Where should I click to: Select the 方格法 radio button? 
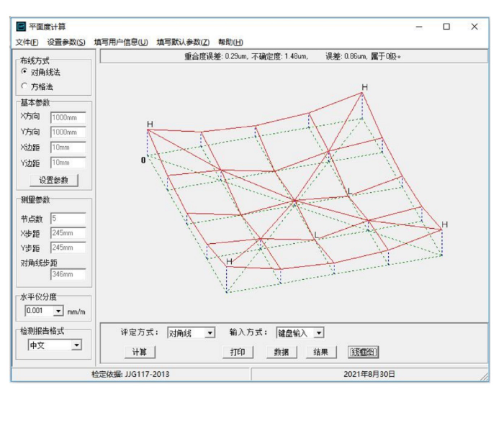tap(24, 86)
